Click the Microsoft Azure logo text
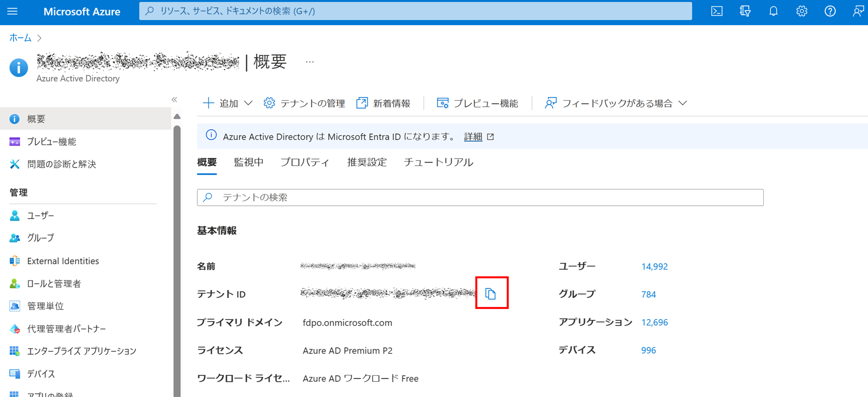Viewport: 868px width, 397px height. click(x=82, y=11)
